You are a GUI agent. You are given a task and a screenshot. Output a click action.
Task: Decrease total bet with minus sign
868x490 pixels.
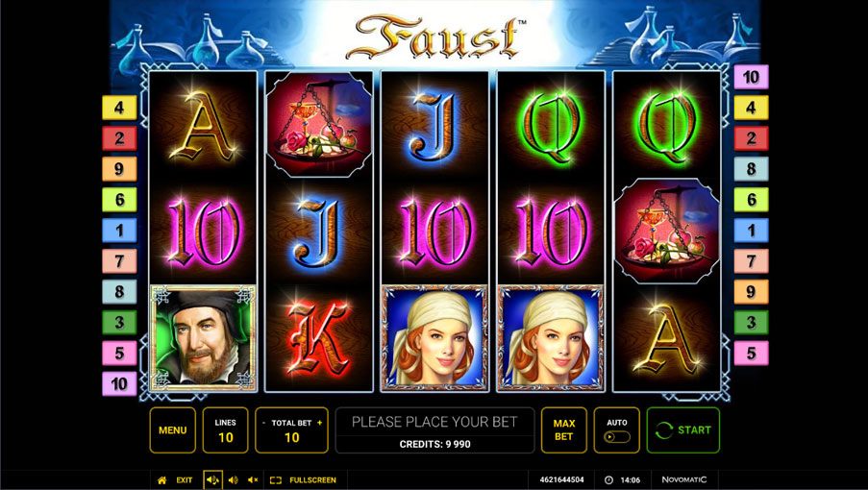point(264,423)
